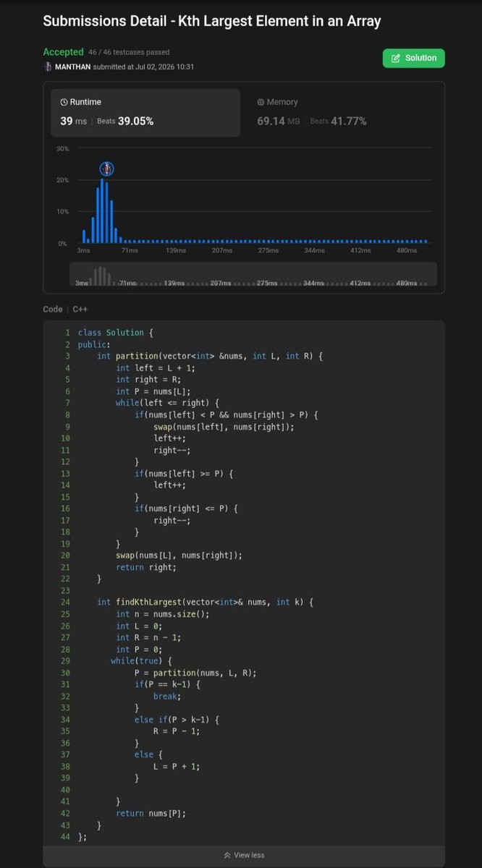Click the swap(nums[L], nums[right]) line 20

[179, 556]
